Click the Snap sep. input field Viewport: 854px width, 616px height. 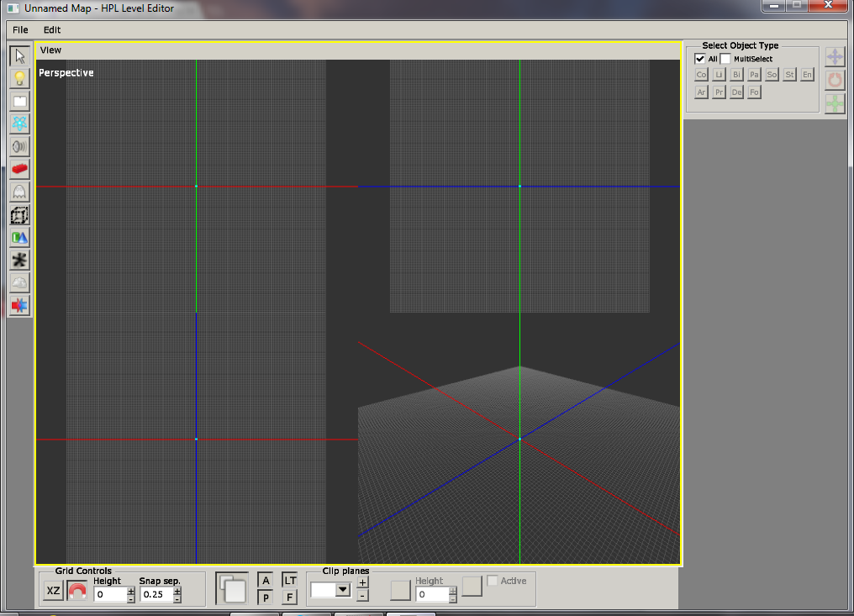coord(157,594)
